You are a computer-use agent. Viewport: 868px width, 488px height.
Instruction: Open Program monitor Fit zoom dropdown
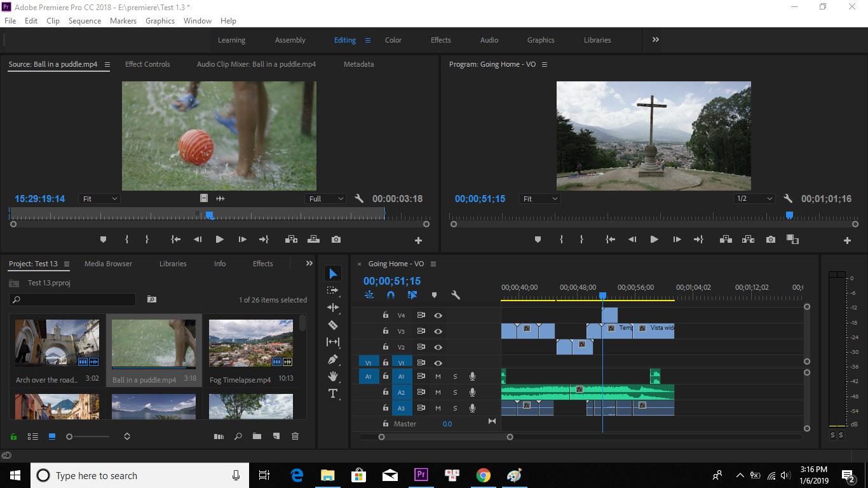coord(539,199)
